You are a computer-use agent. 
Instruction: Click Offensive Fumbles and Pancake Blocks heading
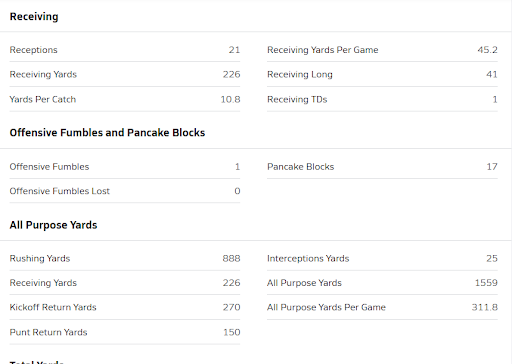[x=107, y=133]
